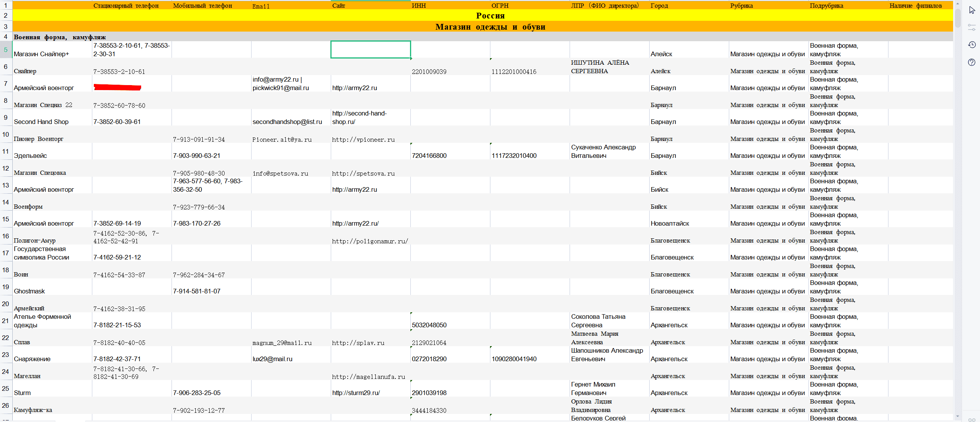980x422 pixels.
Task: Click the 'Город' header cell
Action: tap(689, 5)
